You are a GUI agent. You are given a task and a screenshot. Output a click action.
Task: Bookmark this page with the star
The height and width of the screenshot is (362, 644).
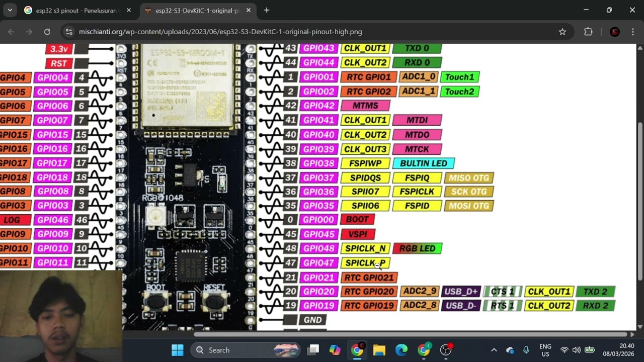[x=562, y=32]
